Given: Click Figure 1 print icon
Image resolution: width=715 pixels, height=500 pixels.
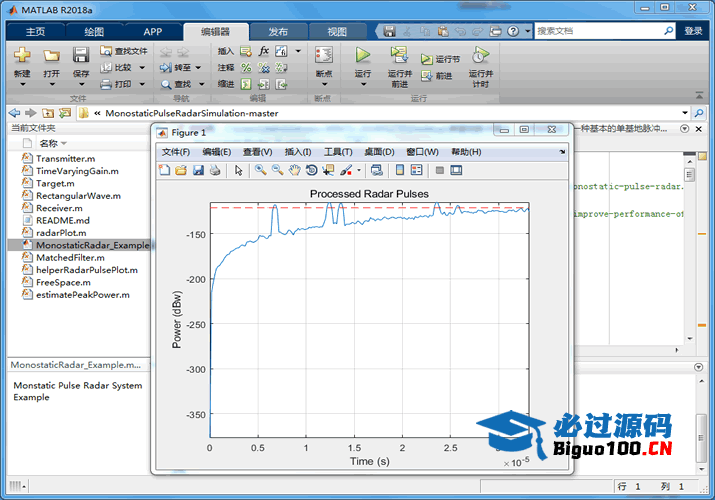Looking at the screenshot, I should click(x=215, y=170).
